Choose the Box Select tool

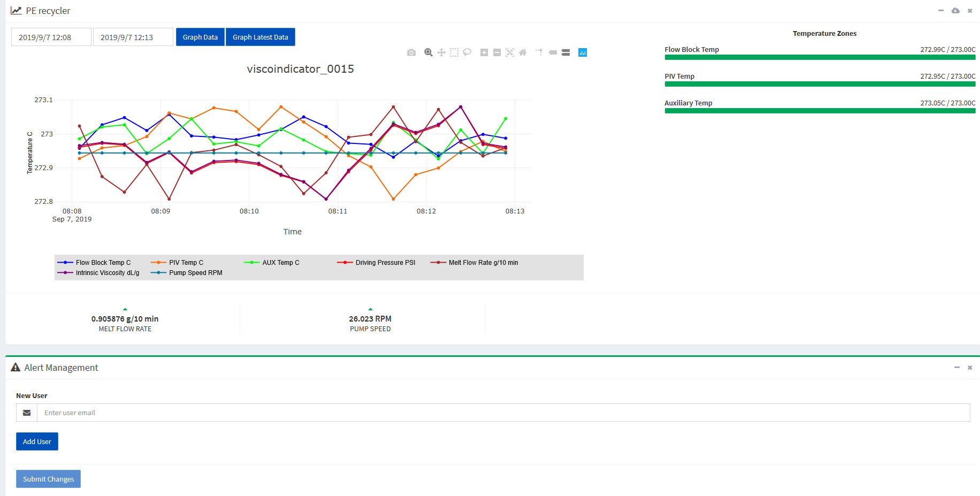point(454,52)
